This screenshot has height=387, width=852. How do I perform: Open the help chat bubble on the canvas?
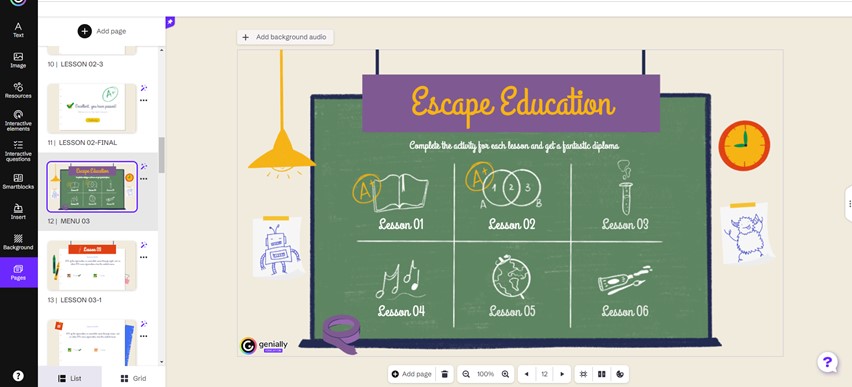(827, 362)
